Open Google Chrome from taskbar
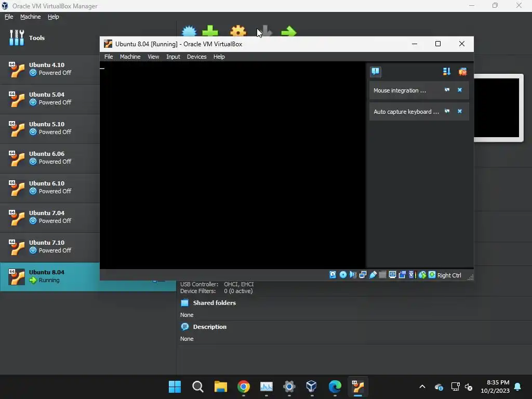Image resolution: width=532 pixels, height=399 pixels. coord(244,387)
